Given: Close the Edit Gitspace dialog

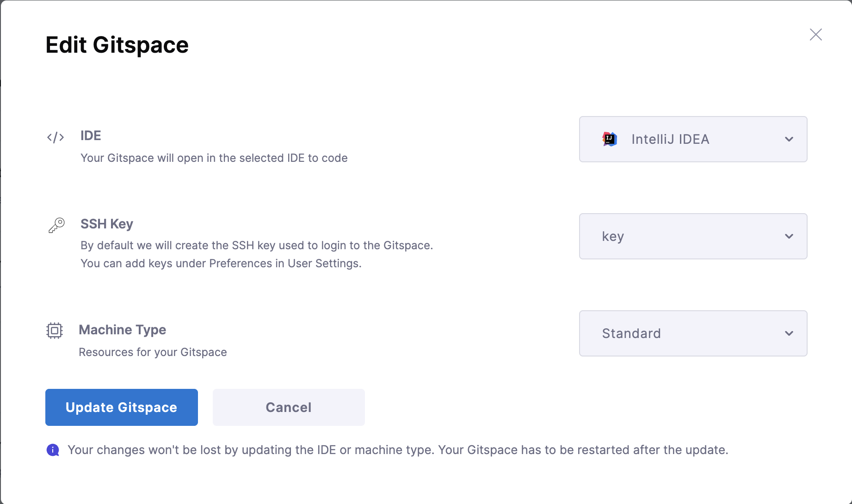Looking at the screenshot, I should pyautogui.click(x=815, y=35).
